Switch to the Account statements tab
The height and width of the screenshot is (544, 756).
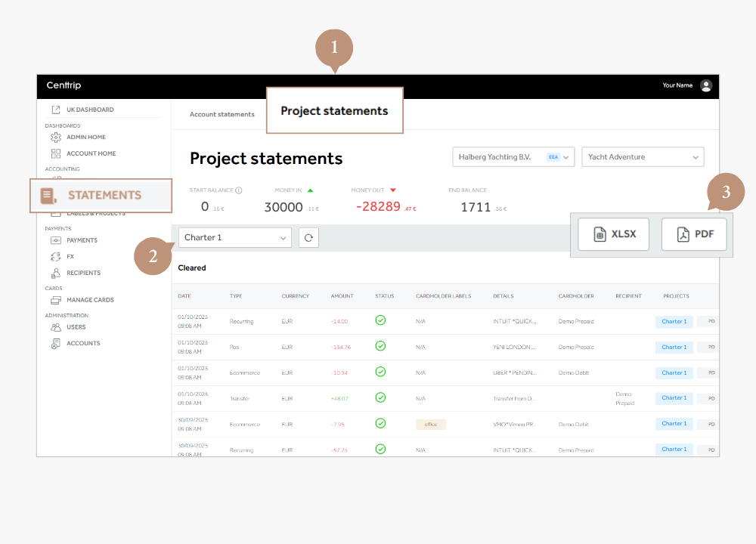(x=222, y=115)
